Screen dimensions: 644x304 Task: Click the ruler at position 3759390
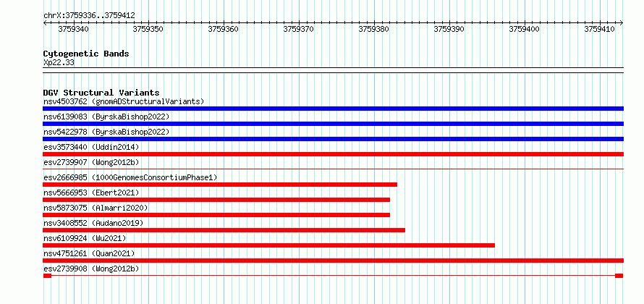coord(449,29)
